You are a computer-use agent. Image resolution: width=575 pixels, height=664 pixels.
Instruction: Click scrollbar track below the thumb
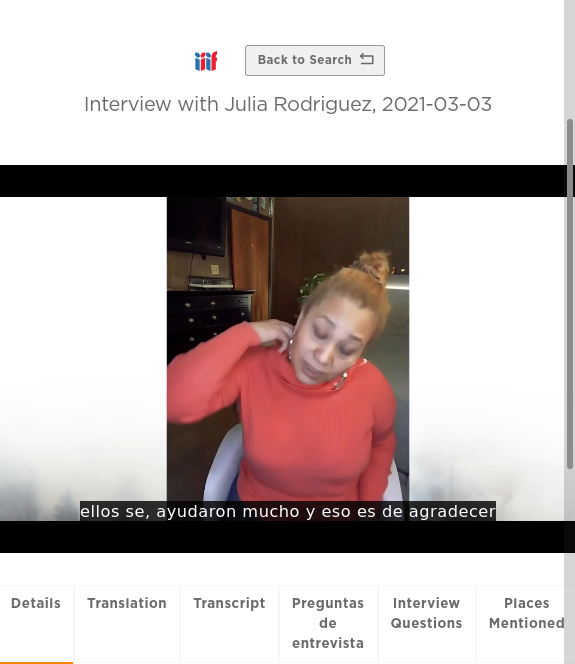pos(570,563)
